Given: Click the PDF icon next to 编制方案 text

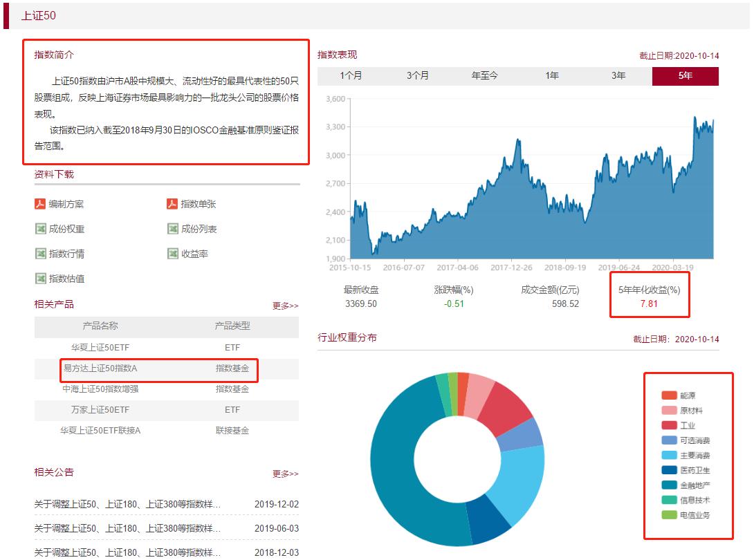Looking at the screenshot, I should click(39, 203).
